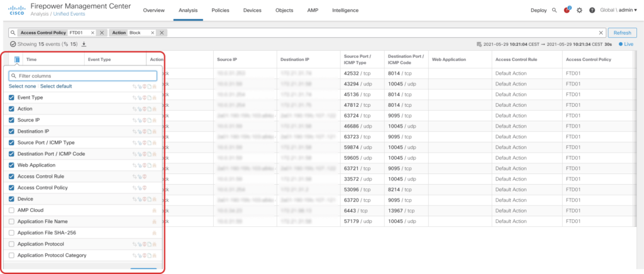Enable the Application Protocol Category column
This screenshot has height=274, width=644.
point(11,255)
